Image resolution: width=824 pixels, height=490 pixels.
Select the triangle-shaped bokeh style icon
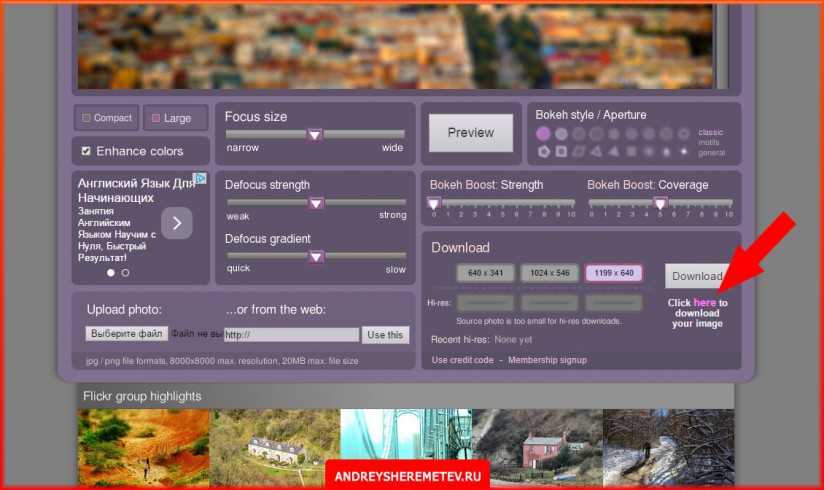[x=596, y=152]
